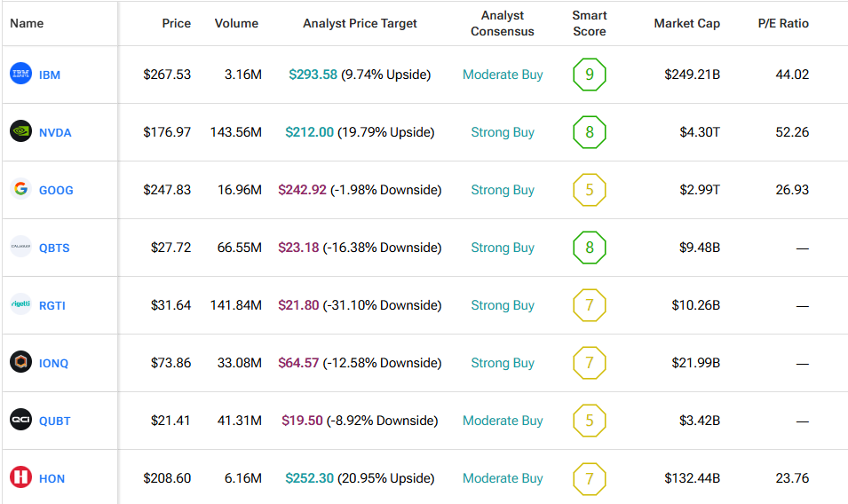Open the HON ticker link
848x504 pixels.
pyautogui.click(x=52, y=478)
